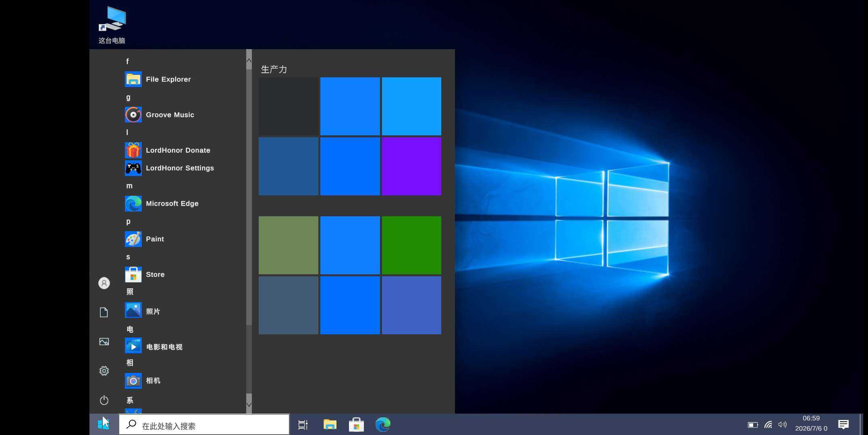Click the search box 在此处输入搜索

(x=204, y=425)
